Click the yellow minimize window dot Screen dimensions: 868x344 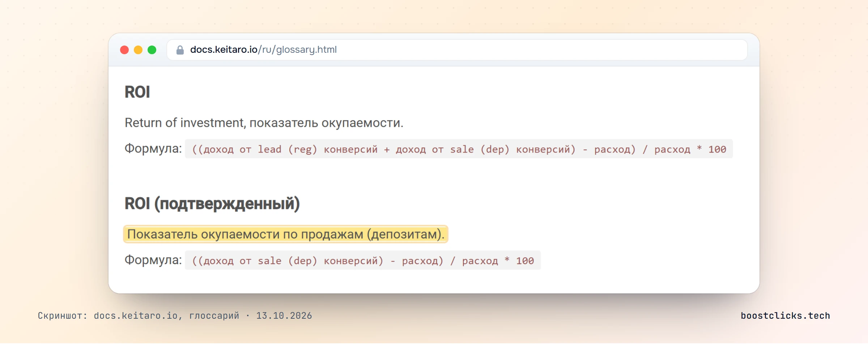click(x=138, y=50)
